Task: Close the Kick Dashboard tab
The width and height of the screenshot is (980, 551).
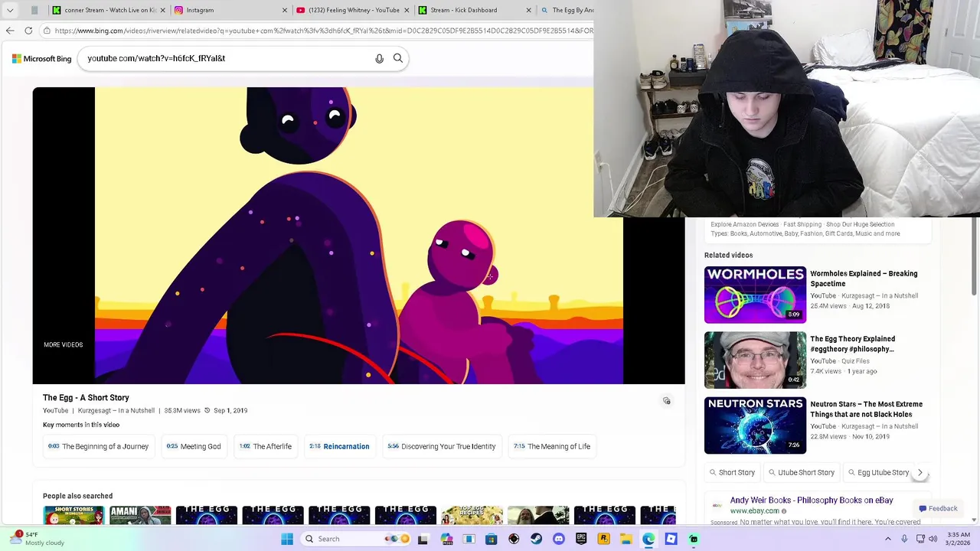Action: pyautogui.click(x=529, y=10)
